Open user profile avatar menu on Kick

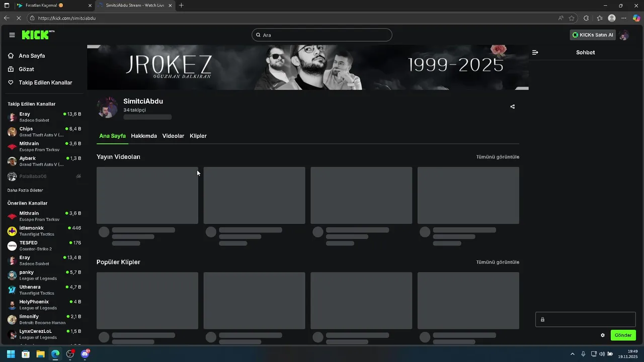(x=624, y=35)
